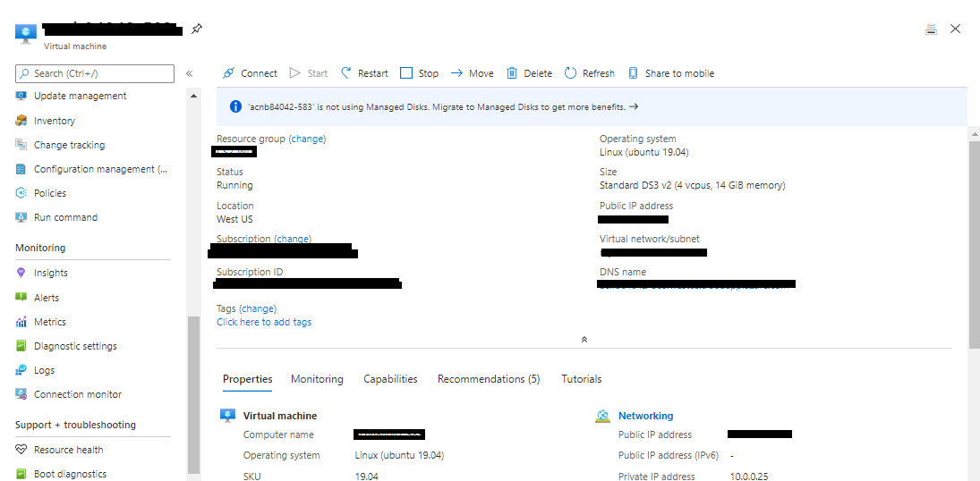The image size is (980, 481).
Task: Click 'Click here to add tags' link
Action: pos(264,323)
